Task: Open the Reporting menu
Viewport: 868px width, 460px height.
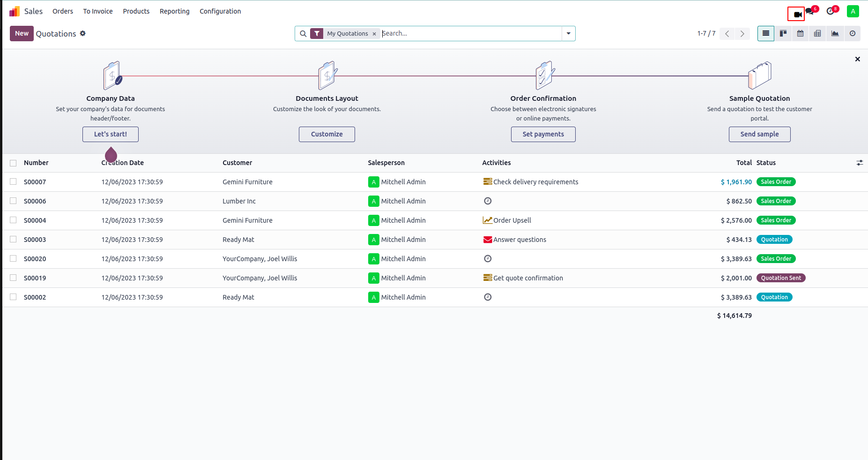Action: click(x=174, y=11)
